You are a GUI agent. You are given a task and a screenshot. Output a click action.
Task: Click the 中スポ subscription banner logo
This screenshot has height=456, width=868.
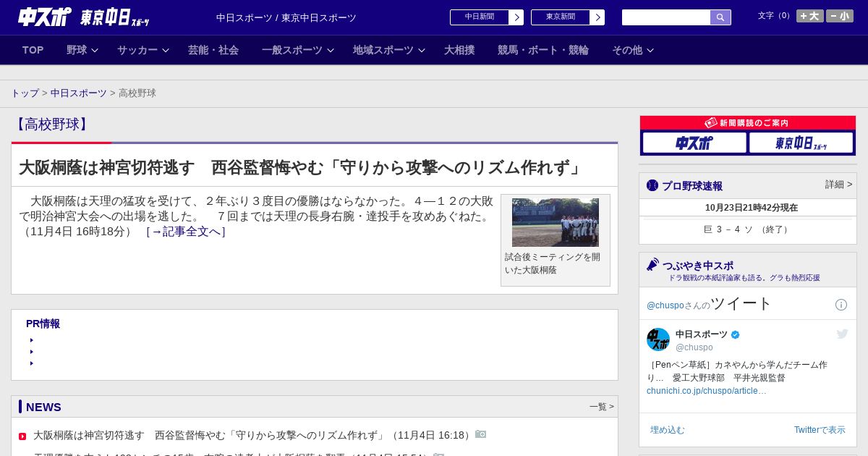click(694, 143)
